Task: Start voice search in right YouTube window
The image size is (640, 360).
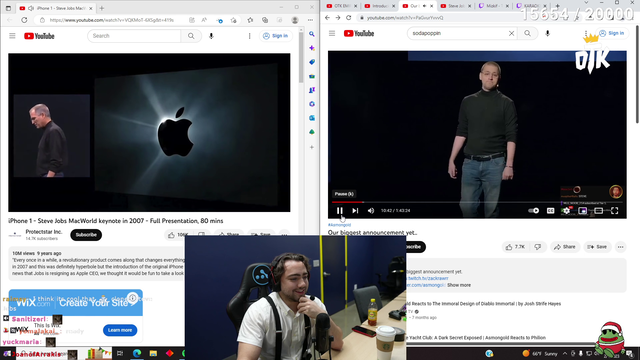Action: coord(547,33)
